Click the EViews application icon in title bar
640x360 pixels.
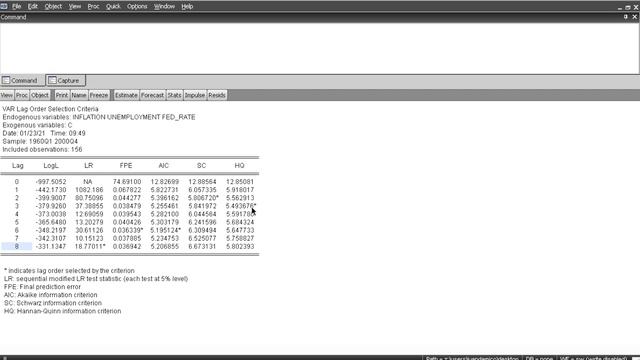pyautogui.click(x=4, y=6)
